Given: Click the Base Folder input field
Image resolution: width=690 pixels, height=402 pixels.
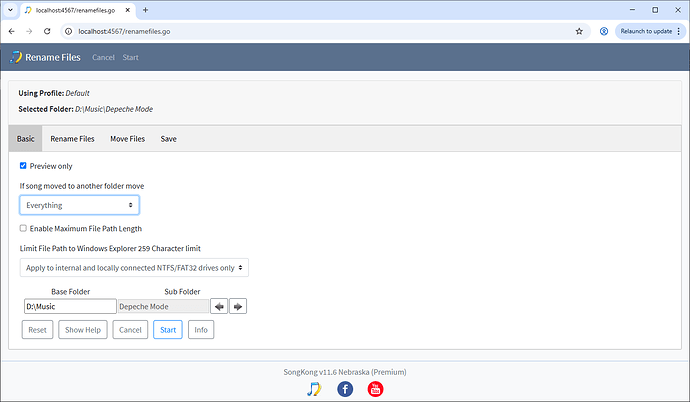Looking at the screenshot, I should point(69,306).
